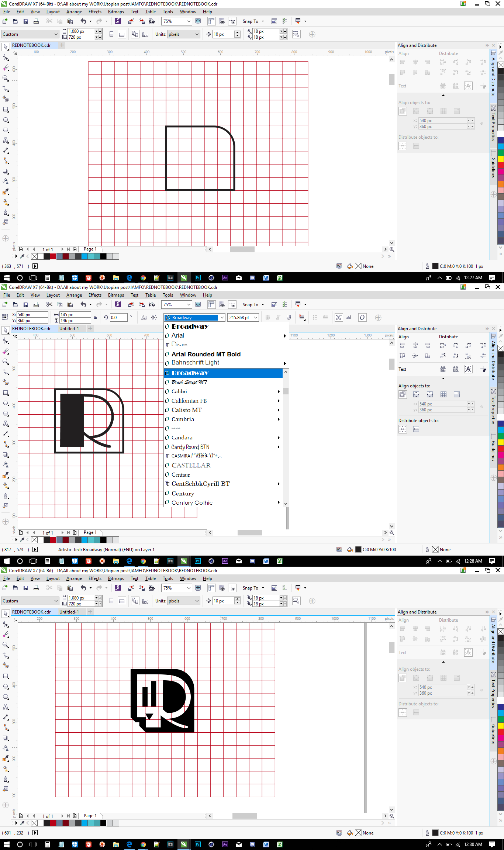Choose align-to-page-center icon in middle window docker

430,394
